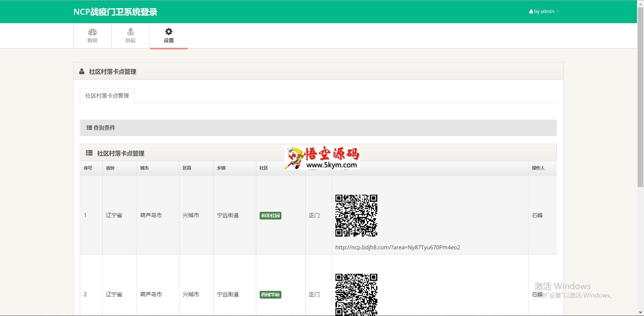Click the user icon beside by admin
The height and width of the screenshot is (316, 644).
pyautogui.click(x=531, y=11)
